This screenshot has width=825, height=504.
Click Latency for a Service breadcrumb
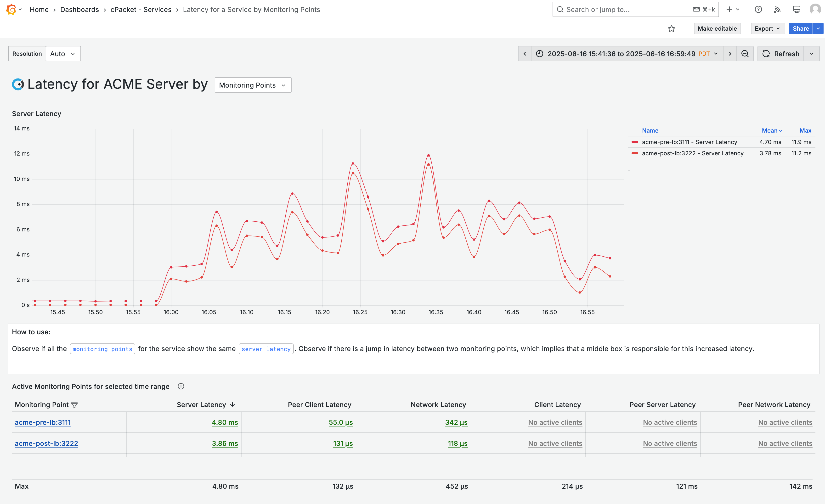[251, 9]
